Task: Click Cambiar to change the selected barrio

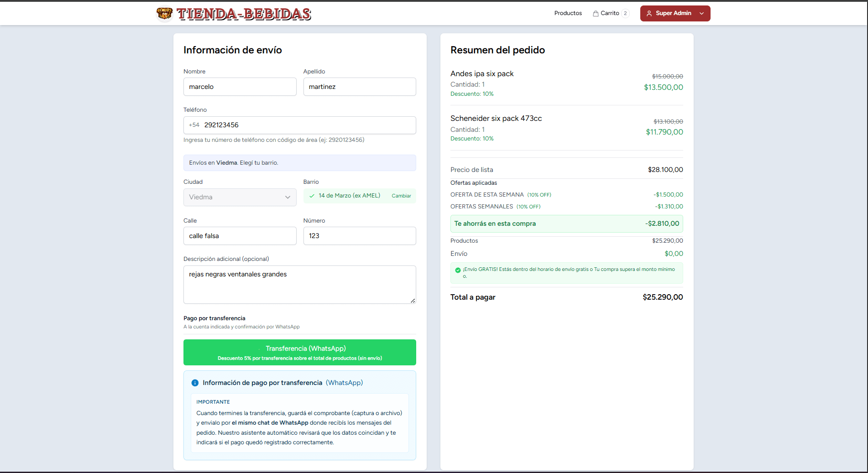Action: tap(401, 196)
